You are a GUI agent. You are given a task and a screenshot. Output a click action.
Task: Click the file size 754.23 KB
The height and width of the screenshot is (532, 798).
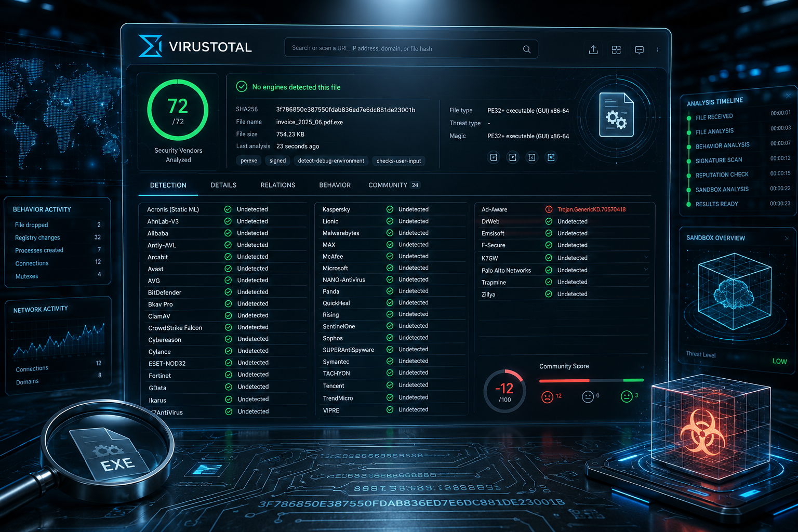coord(290,134)
